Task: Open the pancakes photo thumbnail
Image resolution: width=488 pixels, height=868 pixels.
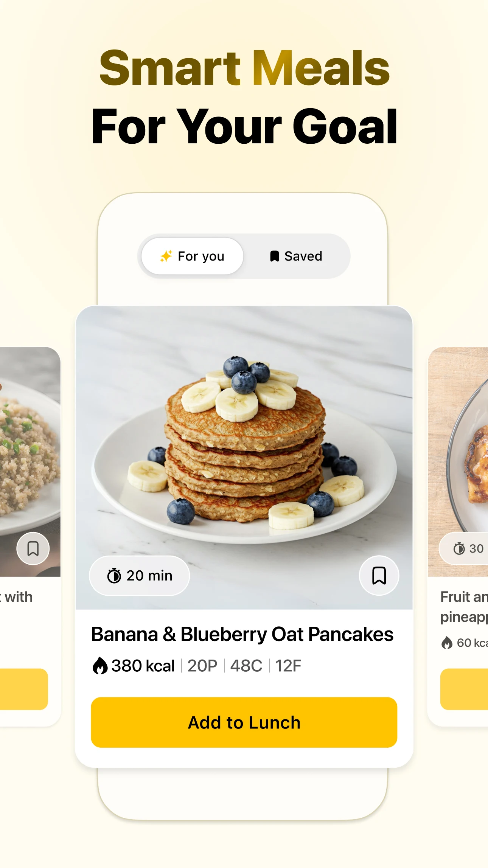Action: [x=244, y=458]
